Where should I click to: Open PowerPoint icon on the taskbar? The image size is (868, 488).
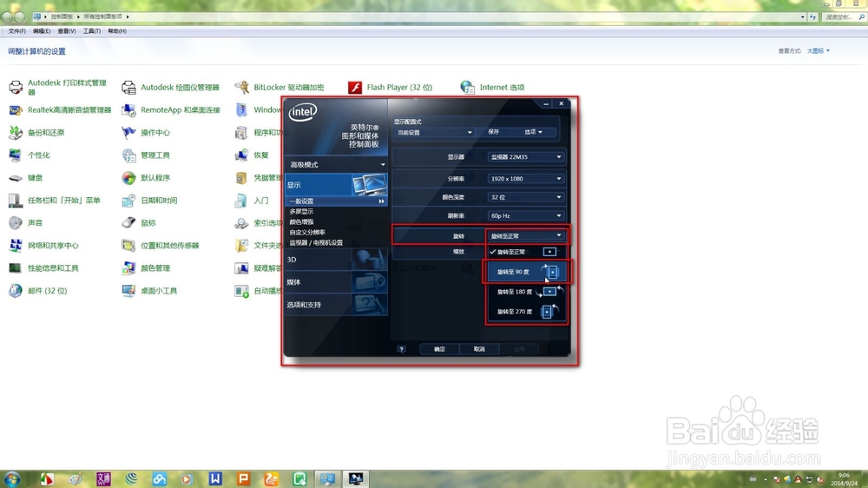244,478
